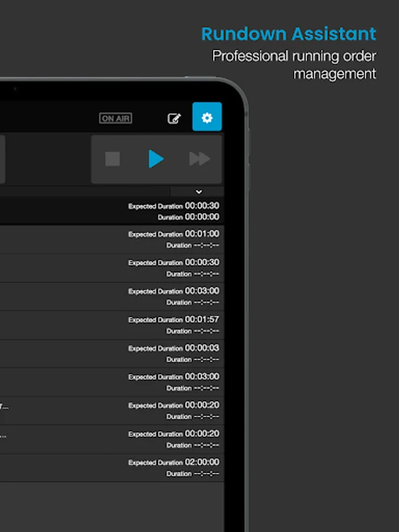Image resolution: width=399 pixels, height=532 pixels.
Task: Expand the chevron below the transport controls
Action: tap(199, 192)
